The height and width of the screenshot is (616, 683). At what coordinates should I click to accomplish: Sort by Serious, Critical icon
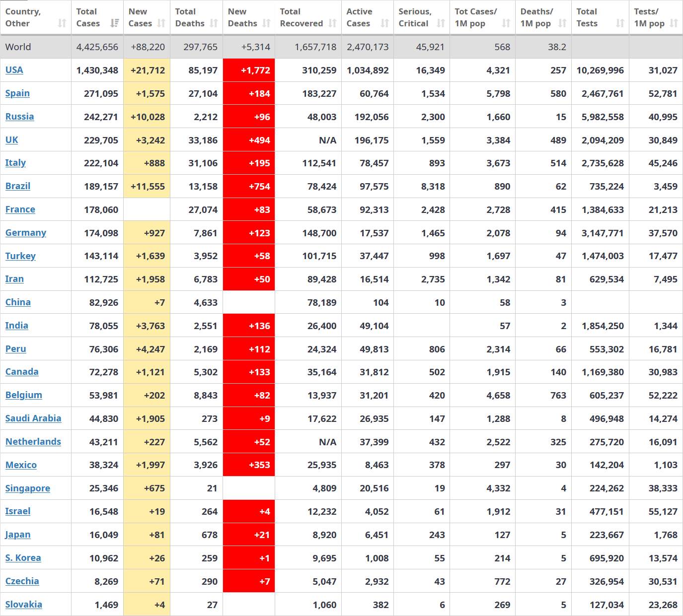click(x=441, y=23)
